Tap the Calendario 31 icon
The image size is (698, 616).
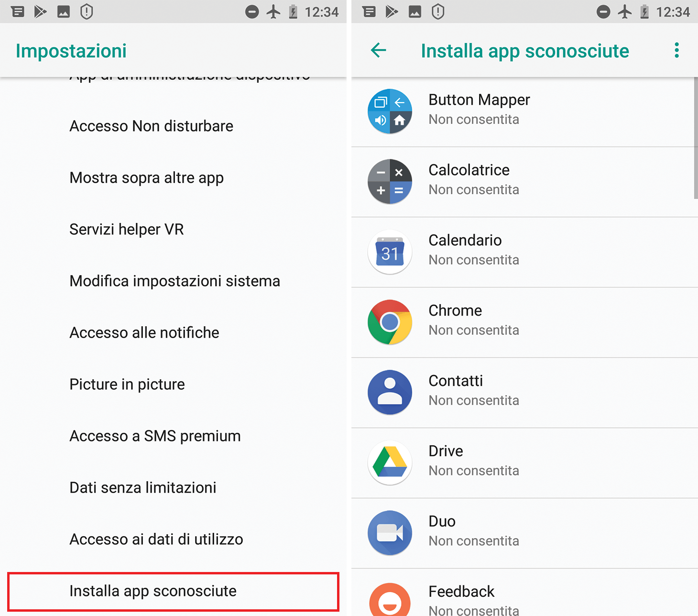[390, 252]
